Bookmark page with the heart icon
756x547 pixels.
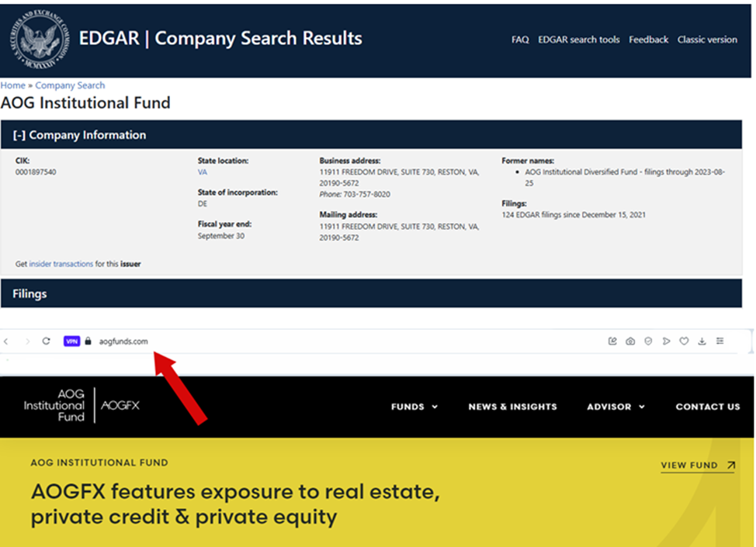tap(684, 341)
